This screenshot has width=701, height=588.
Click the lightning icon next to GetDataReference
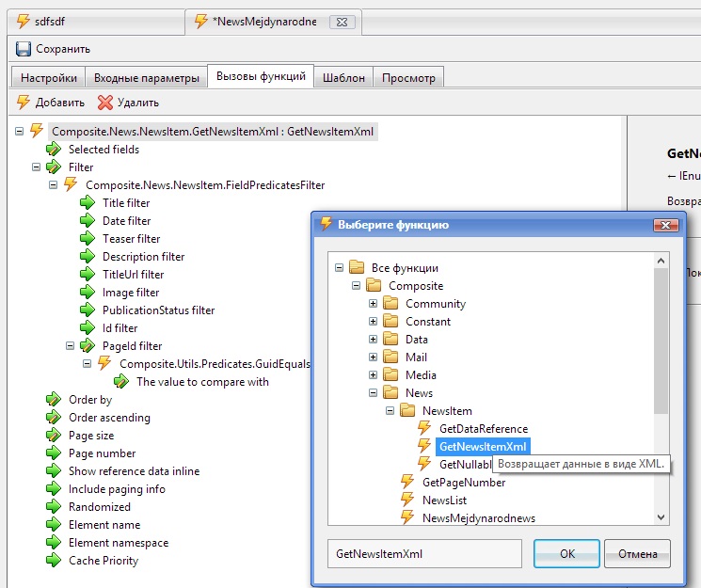425,429
